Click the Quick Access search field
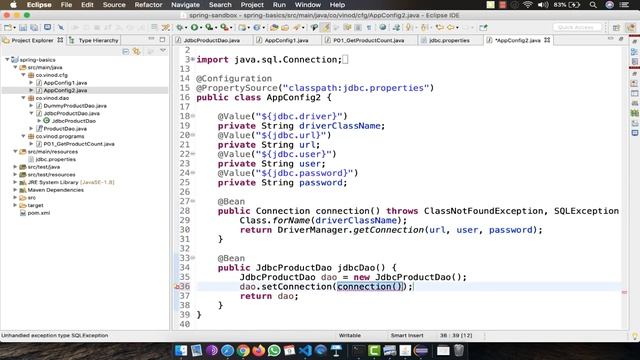Image resolution: width=640 pixels, height=360 pixels. pyautogui.click(x=577, y=27)
